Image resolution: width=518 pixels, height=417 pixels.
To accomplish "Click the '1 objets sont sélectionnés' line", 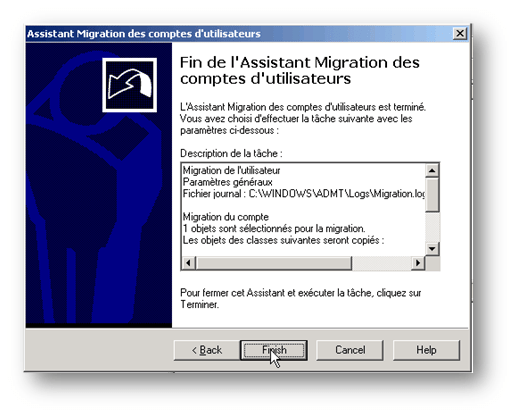I will click(274, 229).
